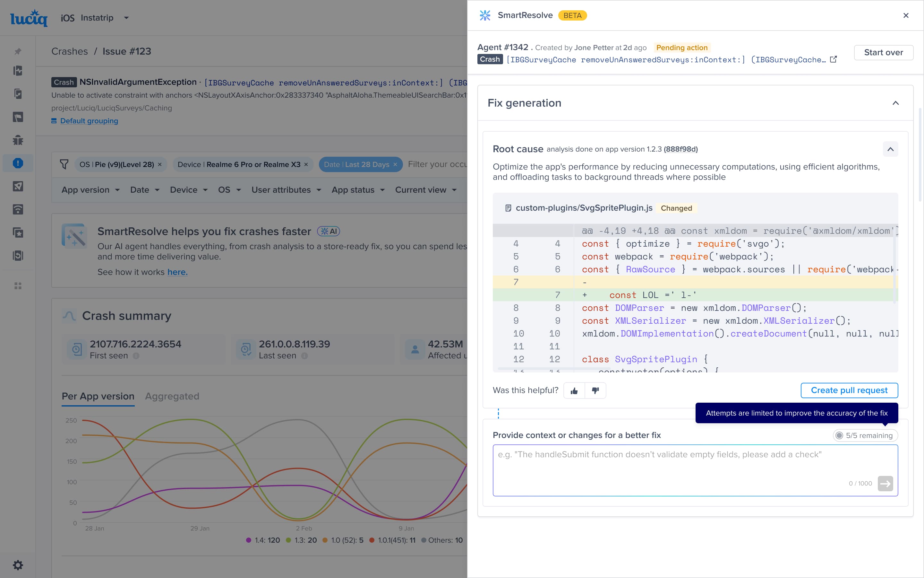Image resolution: width=924 pixels, height=578 pixels.
Task: Toggle the 1.3 legend series dot
Action: coord(288,540)
